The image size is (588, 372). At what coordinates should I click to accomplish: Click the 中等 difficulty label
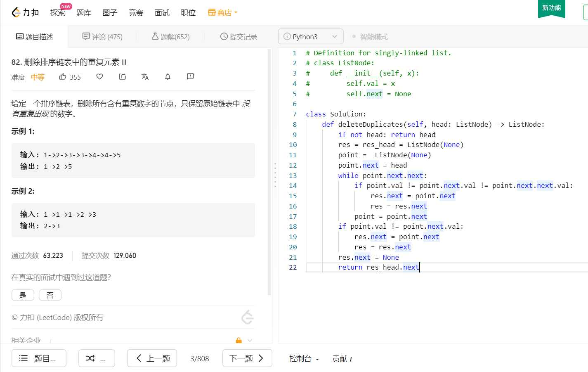38,77
